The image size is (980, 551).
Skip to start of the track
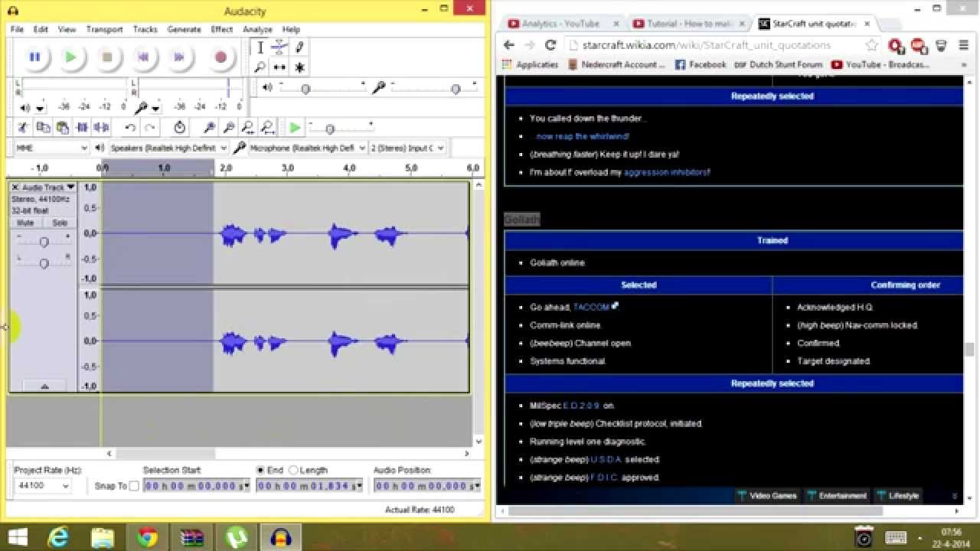[x=143, y=57]
